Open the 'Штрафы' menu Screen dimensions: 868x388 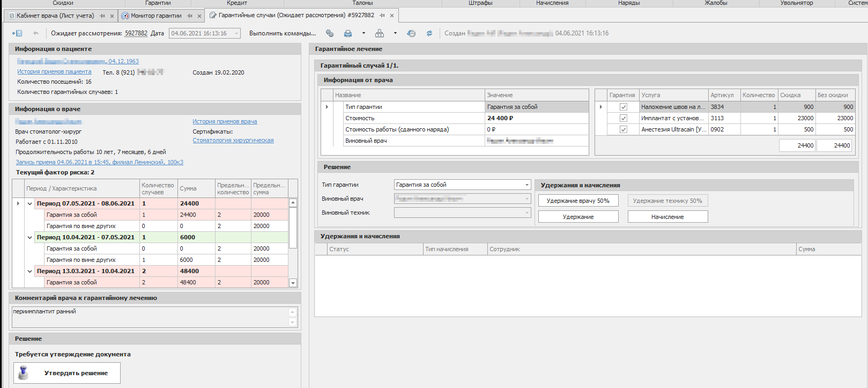click(480, 3)
